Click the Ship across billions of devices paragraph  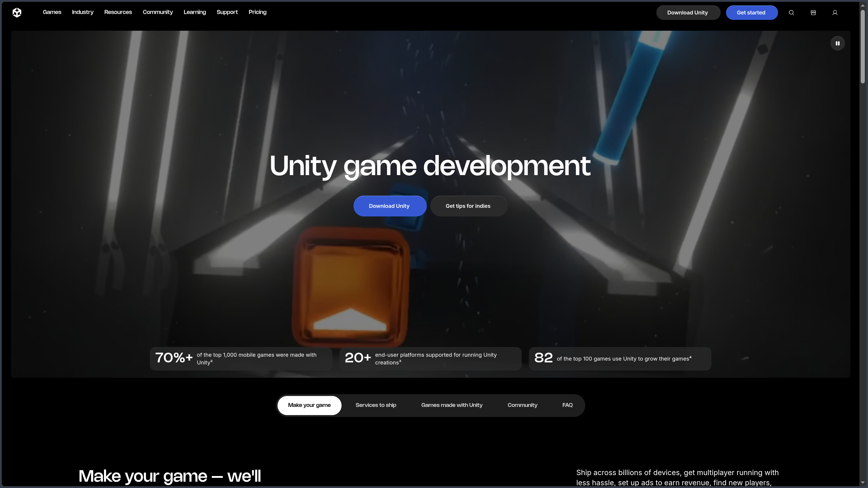click(677, 478)
